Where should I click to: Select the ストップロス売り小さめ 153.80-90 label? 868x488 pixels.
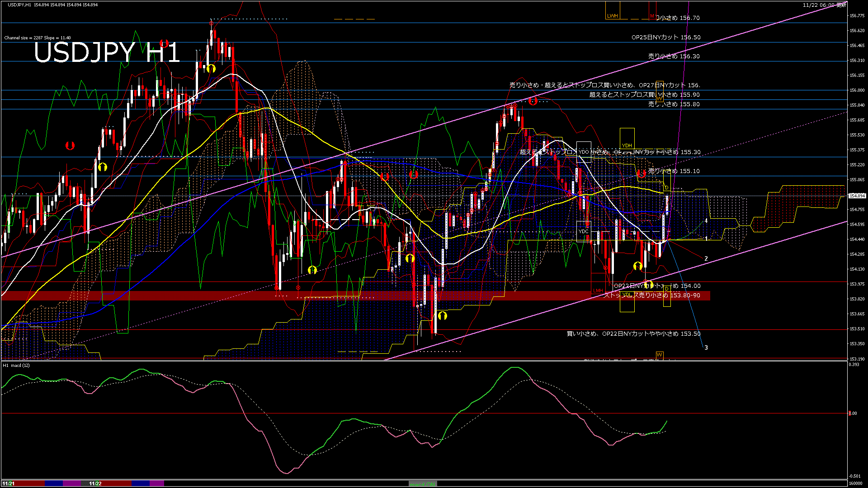point(652,296)
